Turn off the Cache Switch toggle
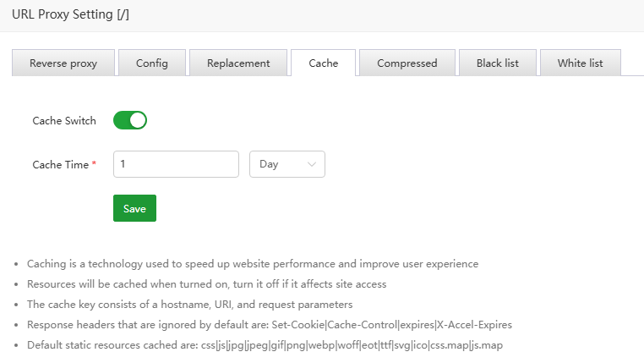Image resolution: width=644 pixels, height=363 pixels. (x=130, y=120)
